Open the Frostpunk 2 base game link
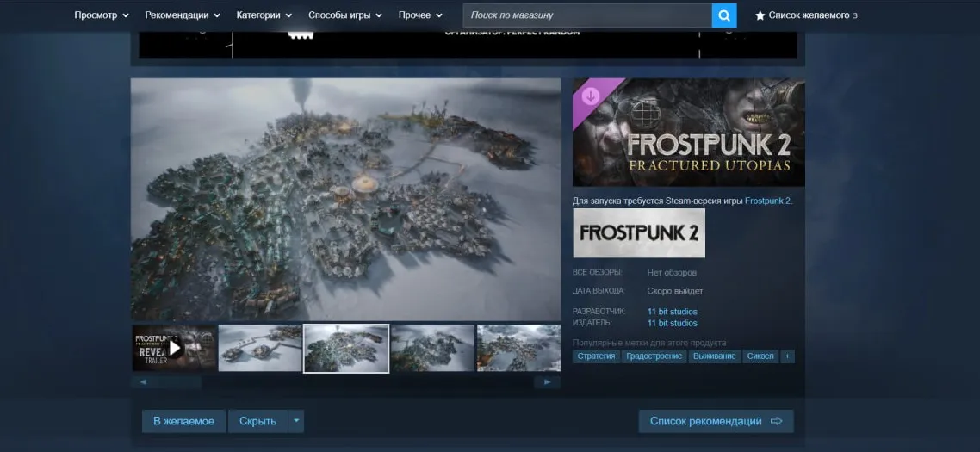The height and width of the screenshot is (452, 980). pos(769,201)
